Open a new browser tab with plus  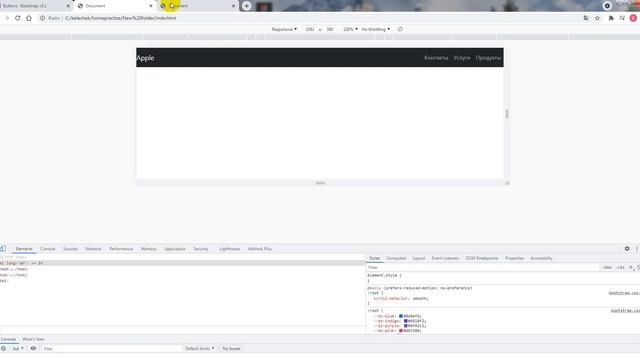pyautogui.click(x=246, y=6)
